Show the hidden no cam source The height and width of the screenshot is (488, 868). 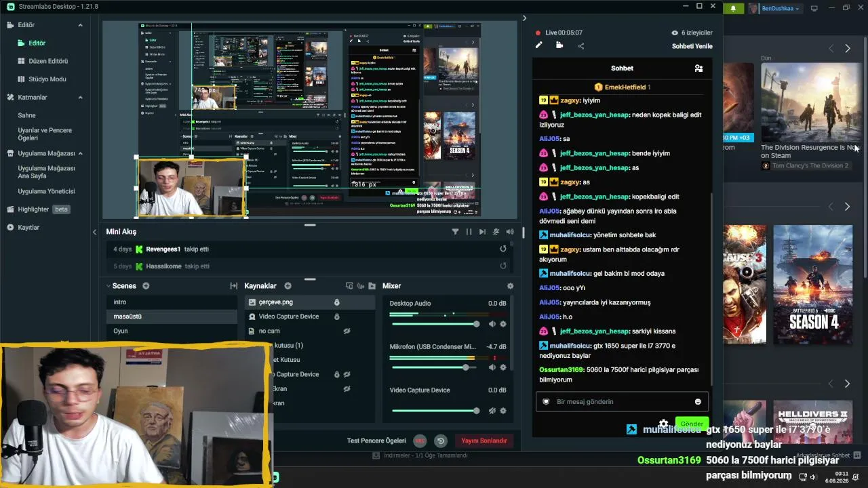[347, 331]
